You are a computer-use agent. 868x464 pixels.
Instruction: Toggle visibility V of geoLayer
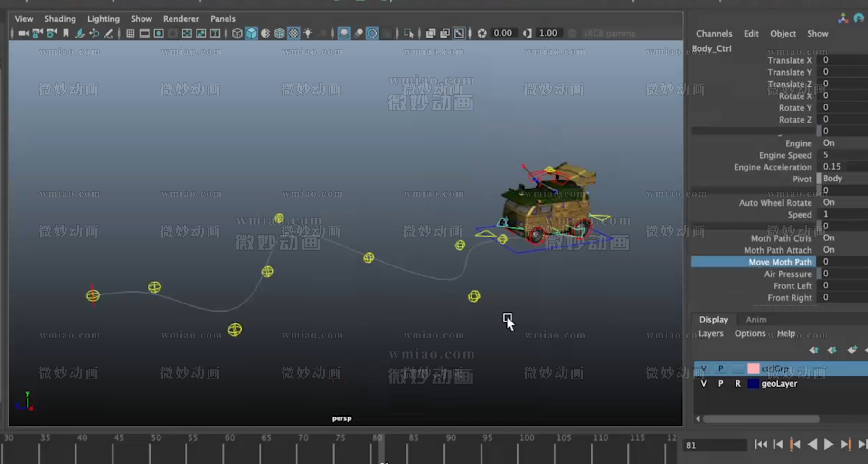(704, 384)
